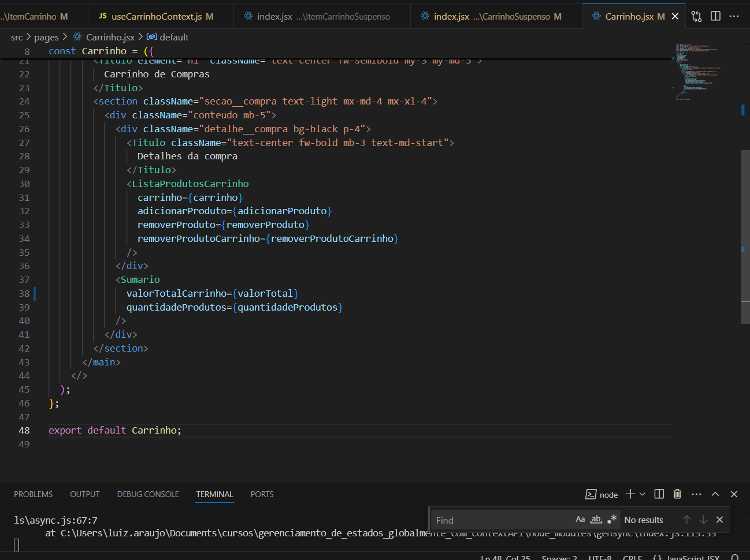Click the terminal file path text line
The width and height of the screenshot is (750, 560).
click(380, 533)
